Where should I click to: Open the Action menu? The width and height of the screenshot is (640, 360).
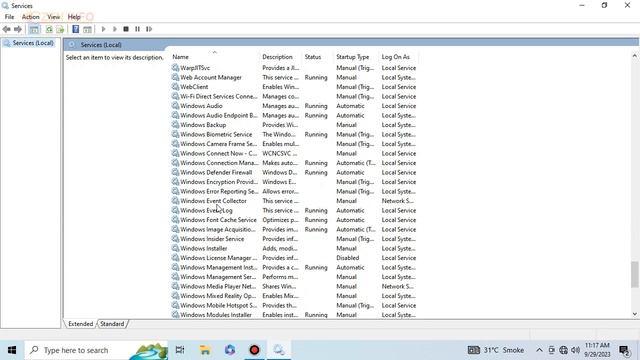31,17
